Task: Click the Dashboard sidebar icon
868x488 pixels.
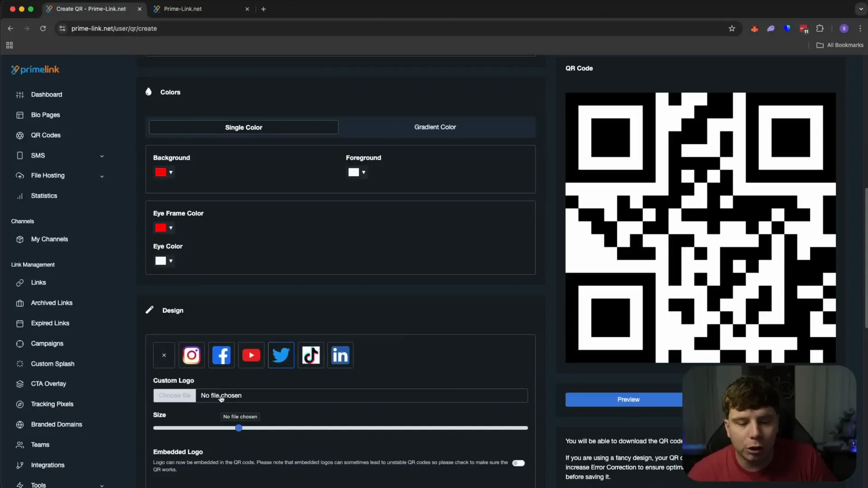Action: click(20, 94)
